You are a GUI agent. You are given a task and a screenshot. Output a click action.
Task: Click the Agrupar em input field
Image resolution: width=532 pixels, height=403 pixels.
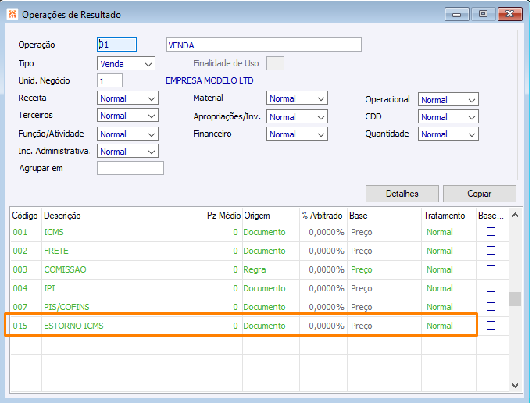click(x=130, y=168)
